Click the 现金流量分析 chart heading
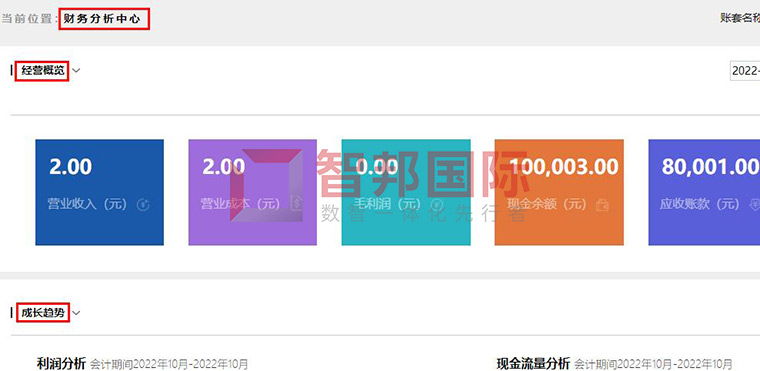 [533, 363]
